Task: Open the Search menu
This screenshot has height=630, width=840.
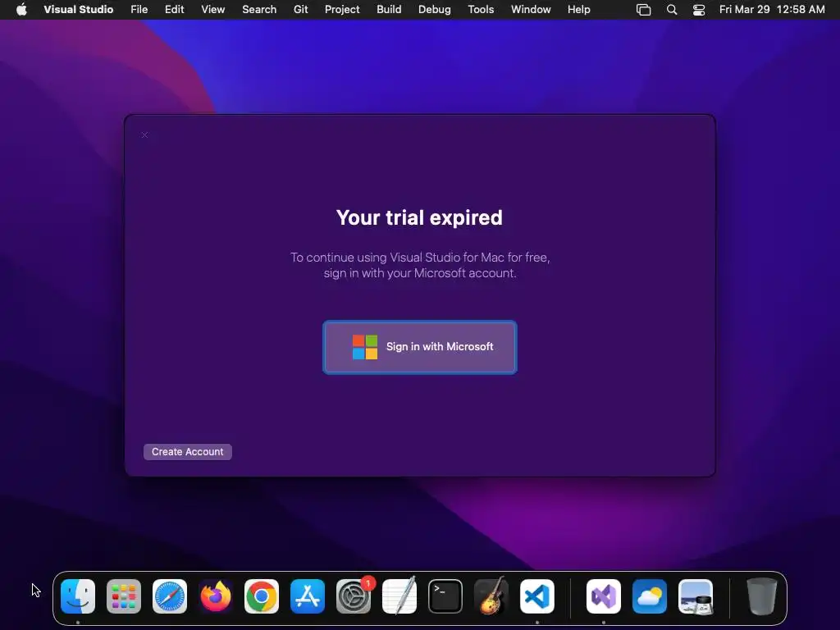Action: point(259,10)
